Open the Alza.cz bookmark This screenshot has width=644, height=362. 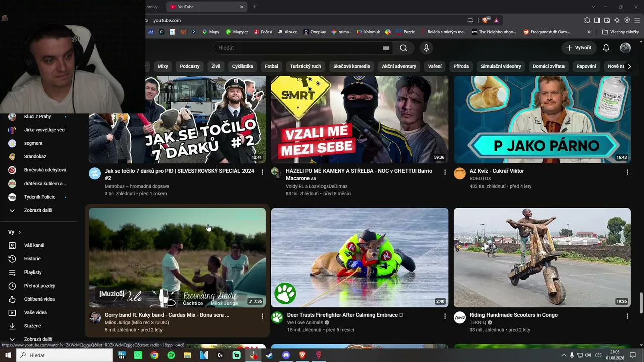click(x=287, y=32)
